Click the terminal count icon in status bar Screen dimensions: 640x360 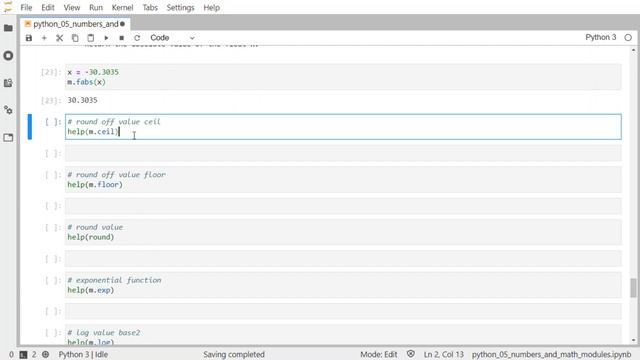23,355
